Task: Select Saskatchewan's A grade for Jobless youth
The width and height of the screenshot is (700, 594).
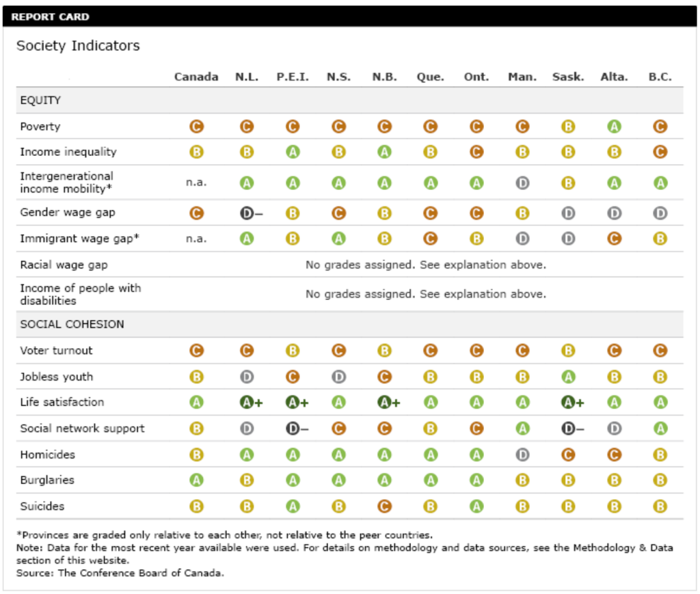Action: tap(568, 377)
